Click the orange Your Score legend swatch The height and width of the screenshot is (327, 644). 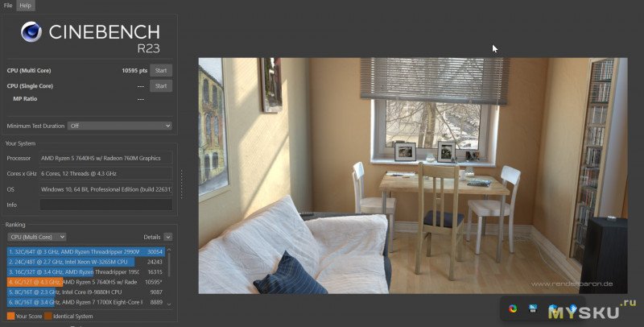point(10,316)
